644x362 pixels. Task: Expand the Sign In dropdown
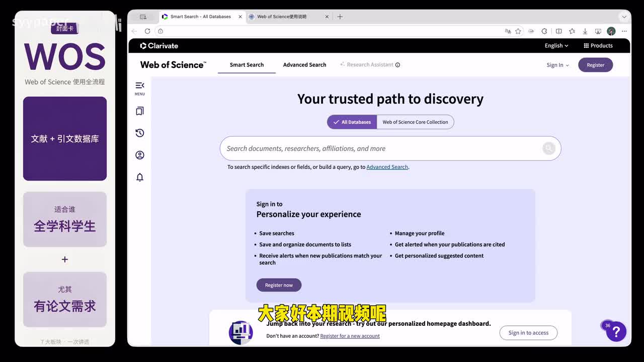point(558,65)
